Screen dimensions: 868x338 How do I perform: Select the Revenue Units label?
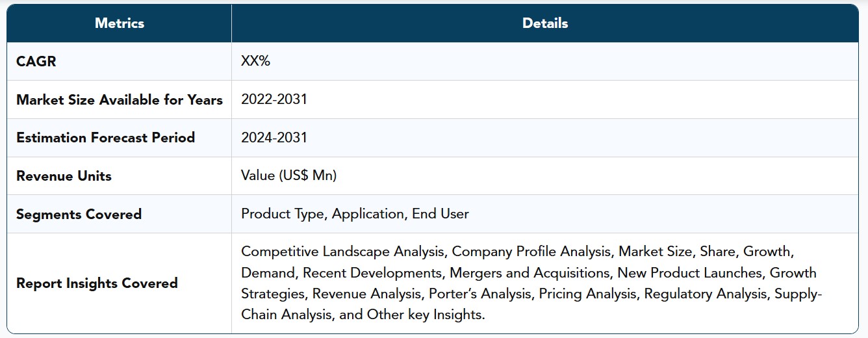pos(64,176)
